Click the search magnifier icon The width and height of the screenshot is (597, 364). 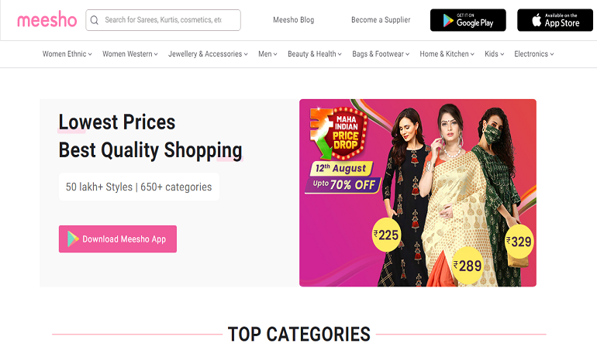click(95, 20)
